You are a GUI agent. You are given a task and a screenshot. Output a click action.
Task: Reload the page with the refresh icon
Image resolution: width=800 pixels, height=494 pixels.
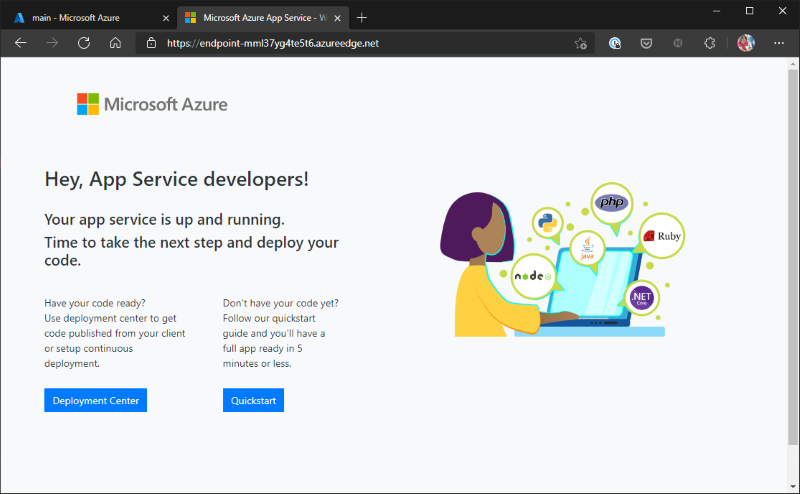84,43
